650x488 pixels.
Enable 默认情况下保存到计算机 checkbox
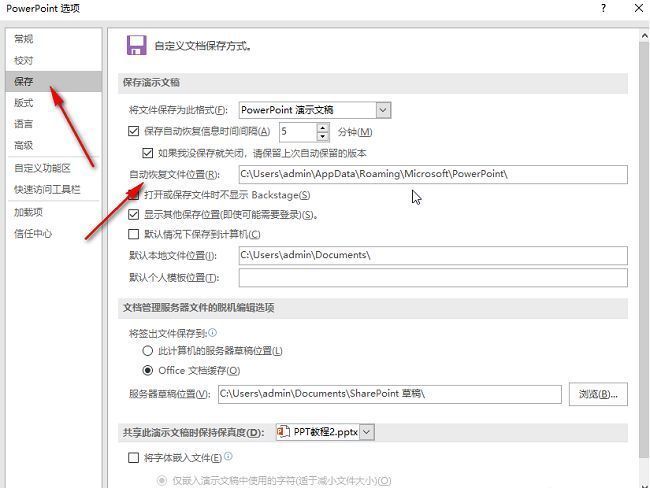[133, 234]
